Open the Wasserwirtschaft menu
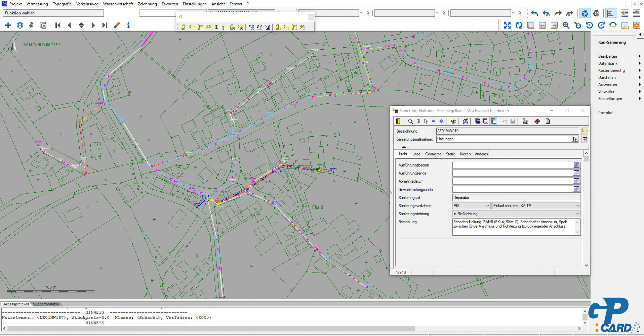 point(118,4)
